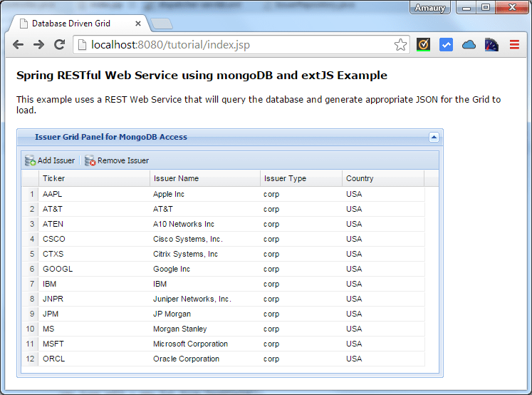Maximize the Chrome window

pyautogui.click(x=486, y=7)
